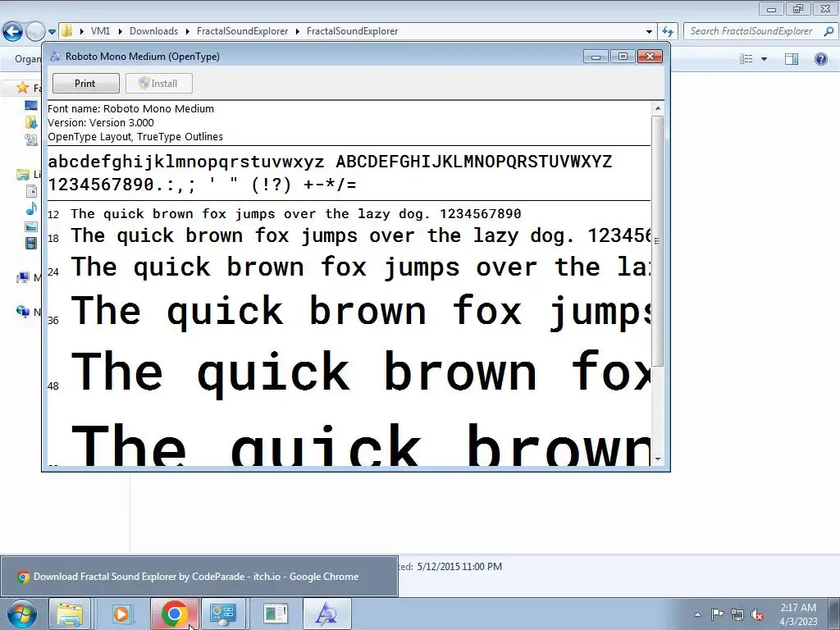
Task: Expand the arrow after Downloads breadcrumb
Action: 188,31
